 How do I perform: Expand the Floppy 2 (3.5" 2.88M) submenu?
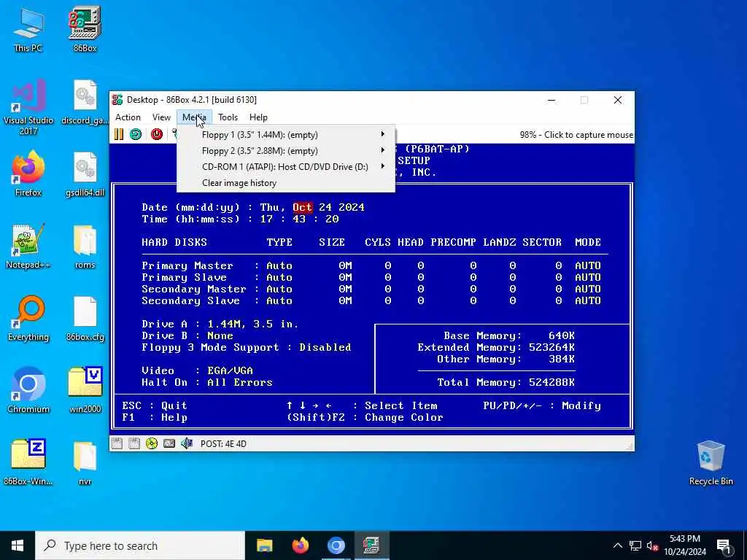[x=285, y=151]
